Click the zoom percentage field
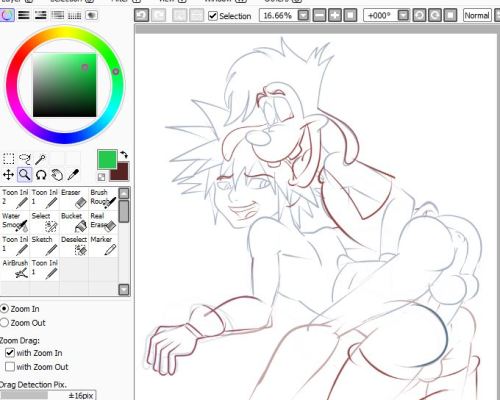This screenshot has height=400, width=500. point(278,16)
